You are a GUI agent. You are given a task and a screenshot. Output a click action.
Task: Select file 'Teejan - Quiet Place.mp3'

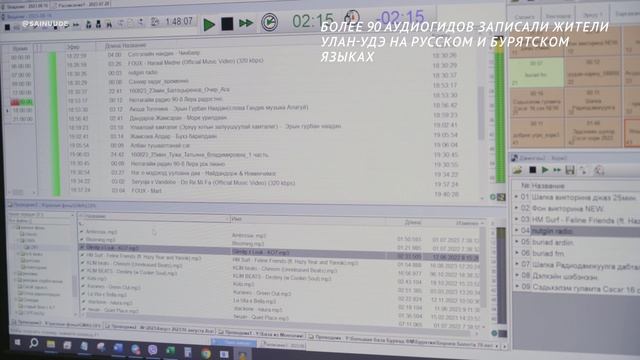click(x=112, y=310)
